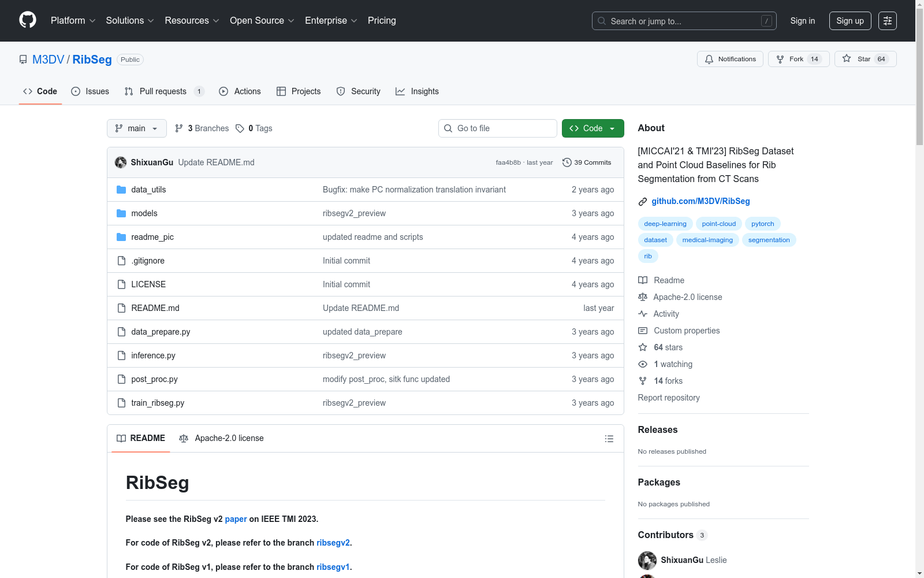924x578 pixels.
Task: Click the GitHub logo icon
Action: [x=28, y=20]
